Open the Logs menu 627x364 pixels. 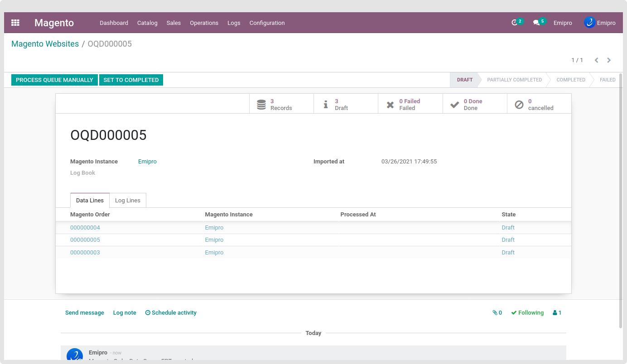pyautogui.click(x=234, y=23)
